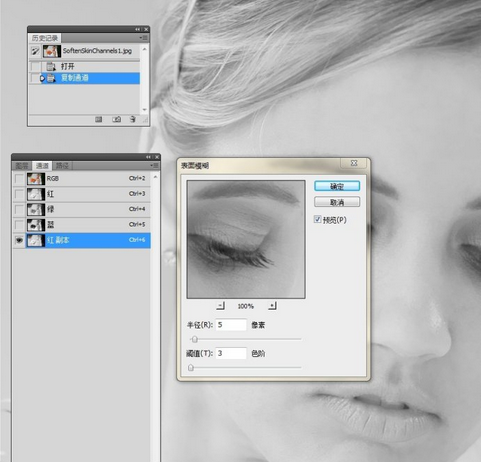Show the RGB channel visibility box
481x462 pixels.
(19, 179)
